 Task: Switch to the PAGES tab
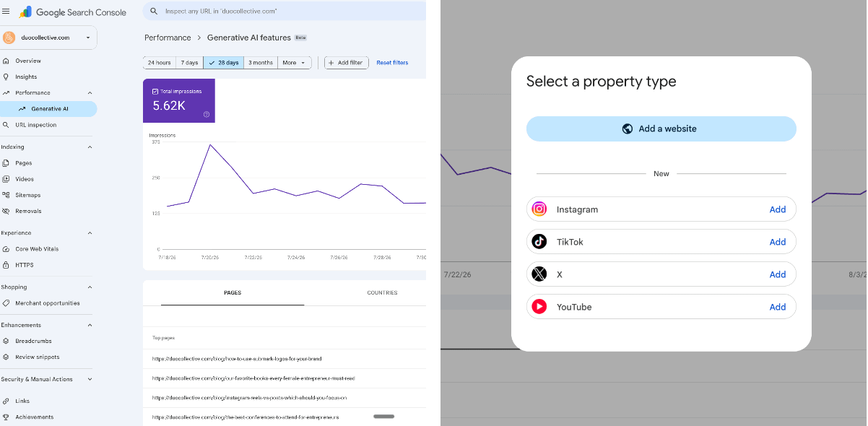233,292
